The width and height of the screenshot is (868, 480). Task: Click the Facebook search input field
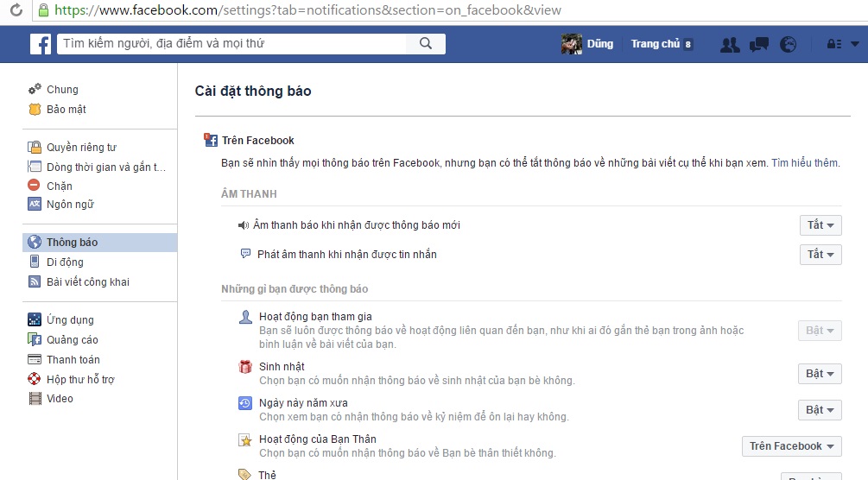(x=231, y=44)
